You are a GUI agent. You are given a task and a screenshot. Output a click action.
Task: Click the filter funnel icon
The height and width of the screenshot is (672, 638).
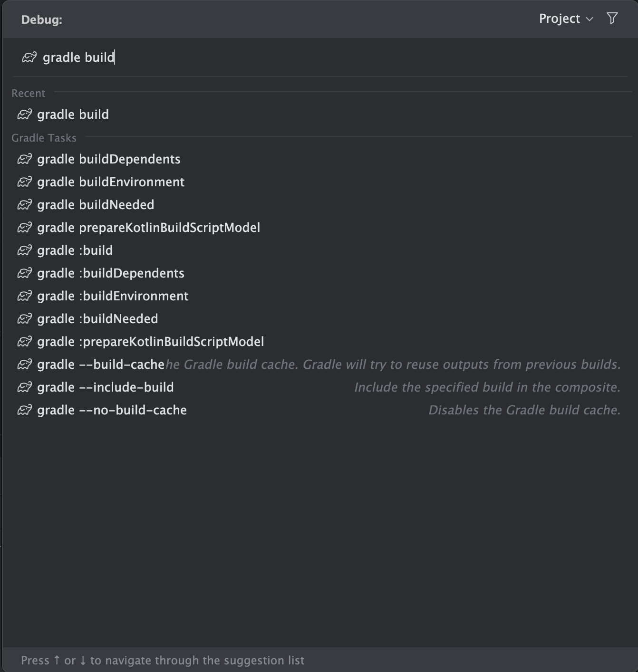pos(612,19)
